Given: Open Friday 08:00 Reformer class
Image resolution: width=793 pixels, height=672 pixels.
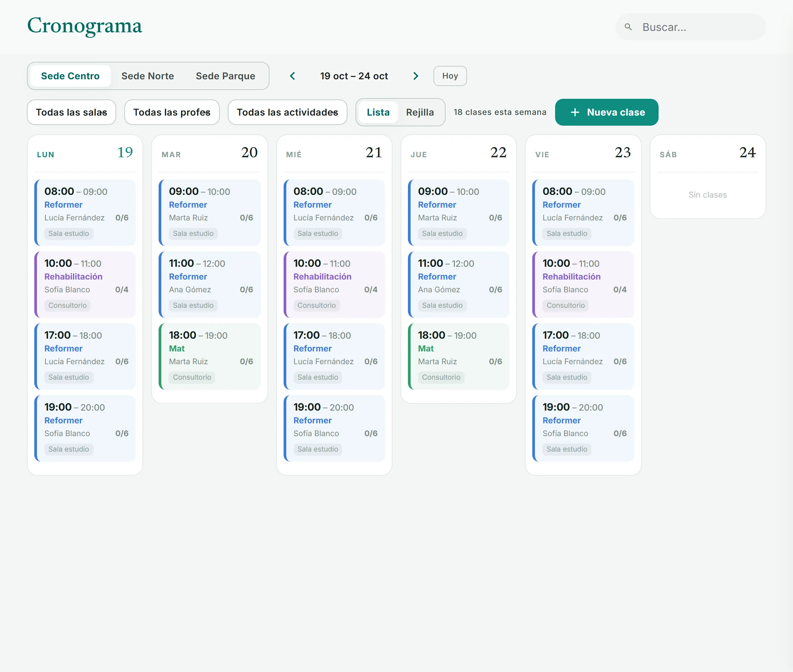Looking at the screenshot, I should tap(583, 213).
